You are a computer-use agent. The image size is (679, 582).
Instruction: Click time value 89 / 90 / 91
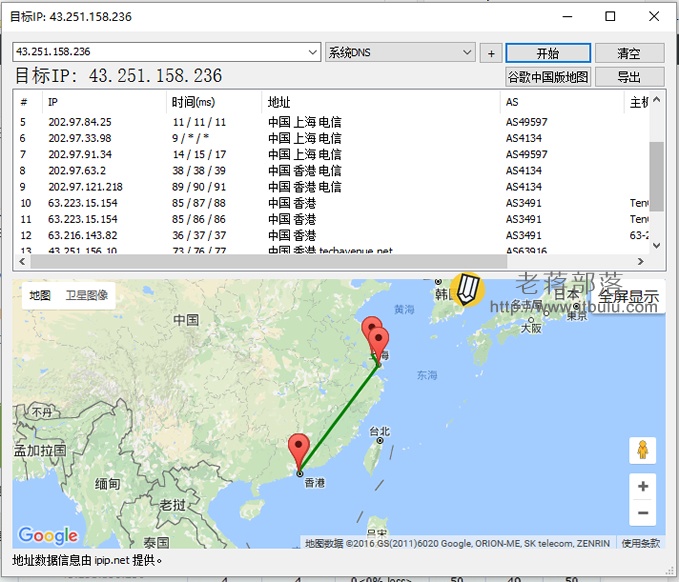(x=199, y=187)
